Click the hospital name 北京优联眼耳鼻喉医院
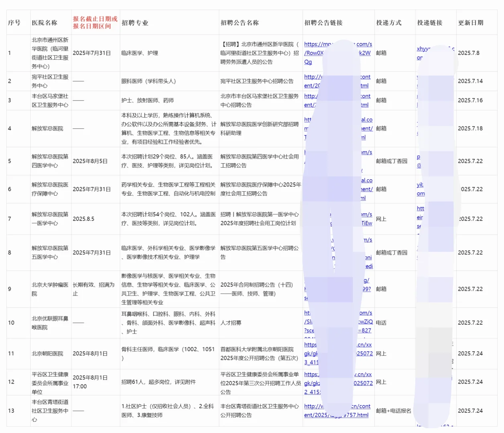 [50, 323]
